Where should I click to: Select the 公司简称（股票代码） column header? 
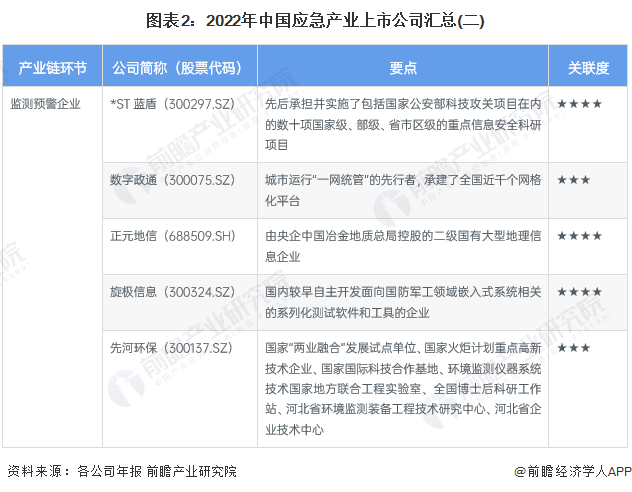tap(176, 68)
